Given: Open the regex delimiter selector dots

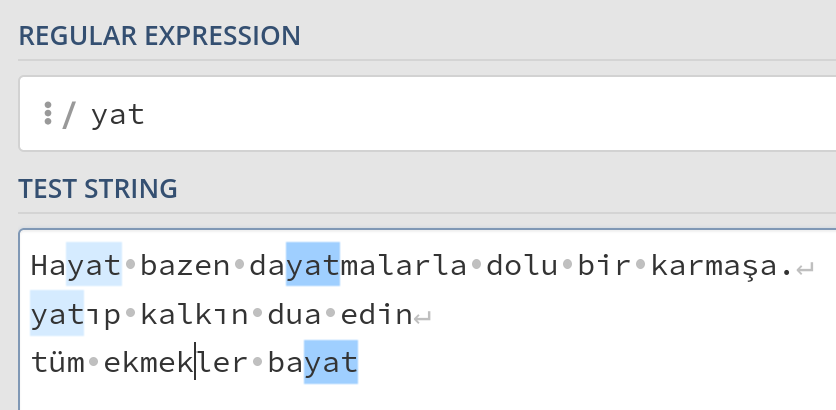Looking at the screenshot, I should click(x=47, y=114).
